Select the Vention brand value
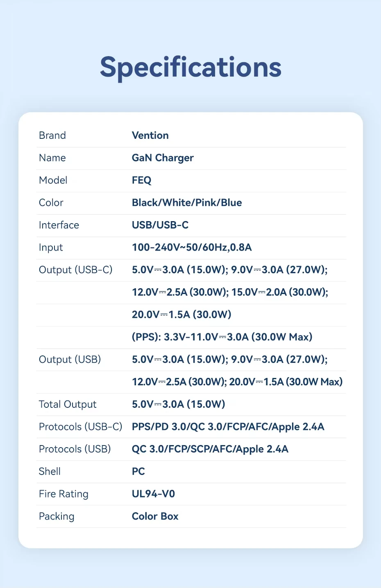The width and height of the screenshot is (381, 588). tap(150, 136)
